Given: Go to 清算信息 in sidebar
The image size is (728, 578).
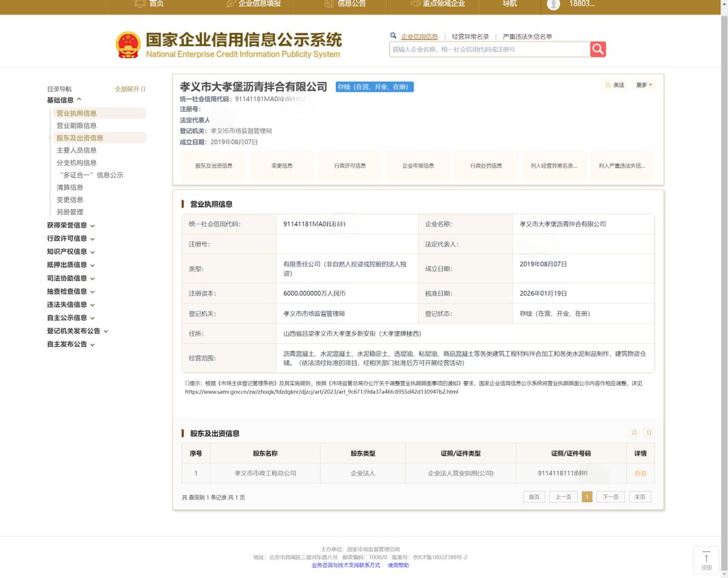Looking at the screenshot, I should pyautogui.click(x=70, y=187).
